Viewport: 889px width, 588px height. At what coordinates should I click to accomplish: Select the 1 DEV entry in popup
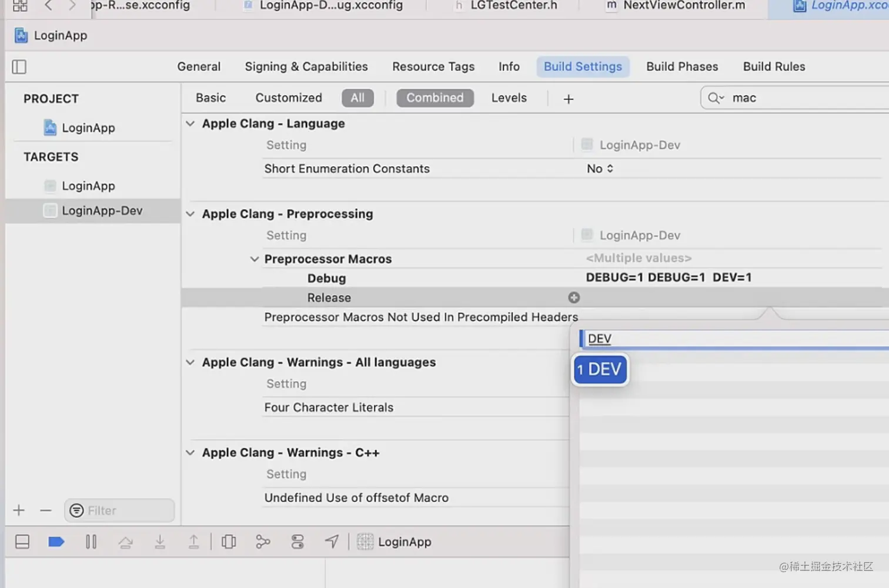600,369
